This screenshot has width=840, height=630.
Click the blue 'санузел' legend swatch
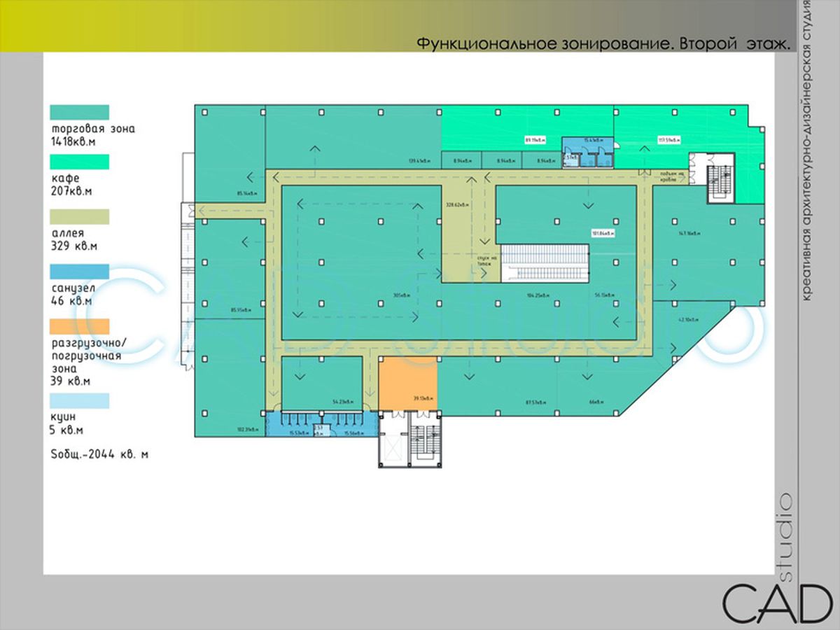point(79,271)
